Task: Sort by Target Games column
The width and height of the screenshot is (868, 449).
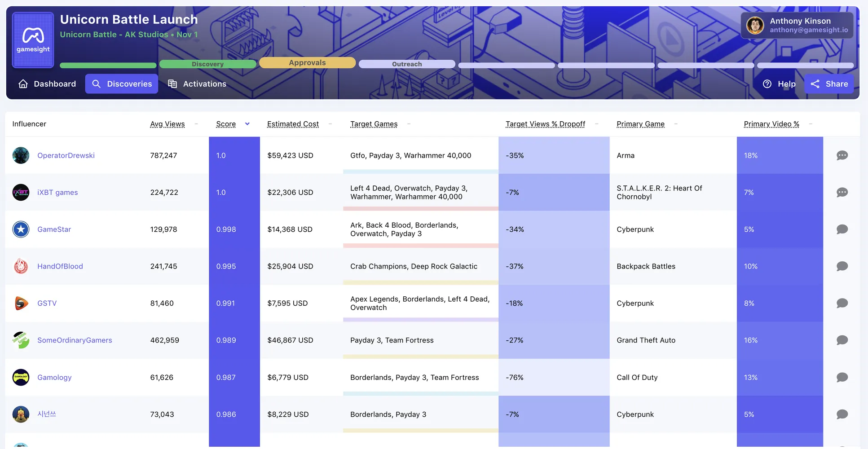Action: 374,124
